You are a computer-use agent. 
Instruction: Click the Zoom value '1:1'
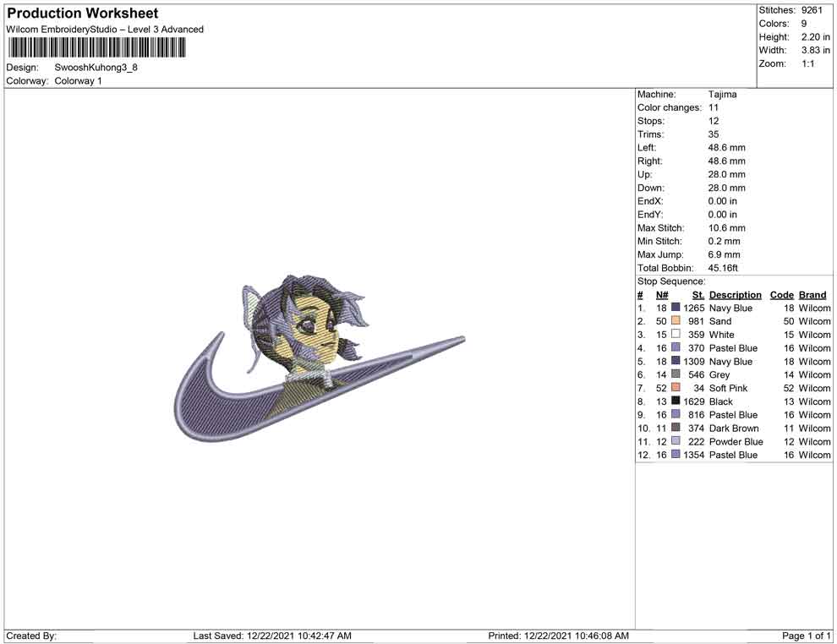pos(807,63)
